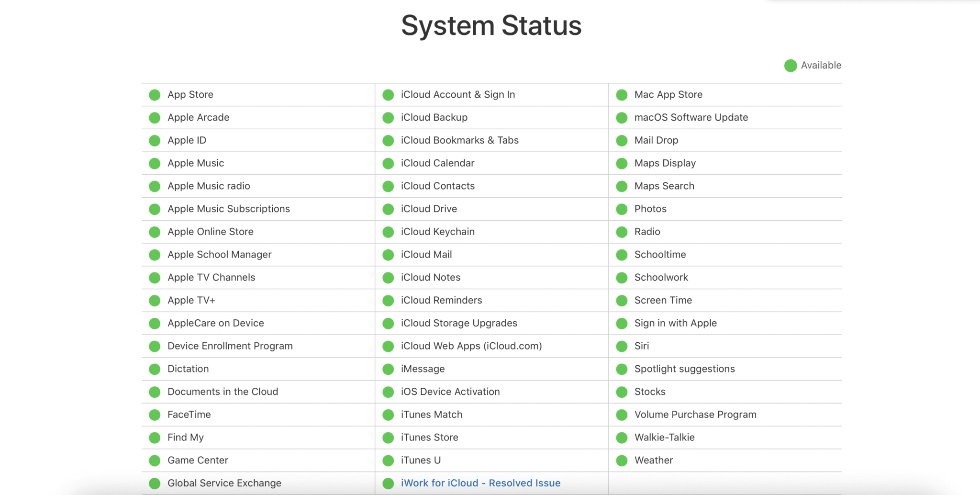Click the iCloud Drive service name
Screen dimensions: 980x495
[x=428, y=209]
